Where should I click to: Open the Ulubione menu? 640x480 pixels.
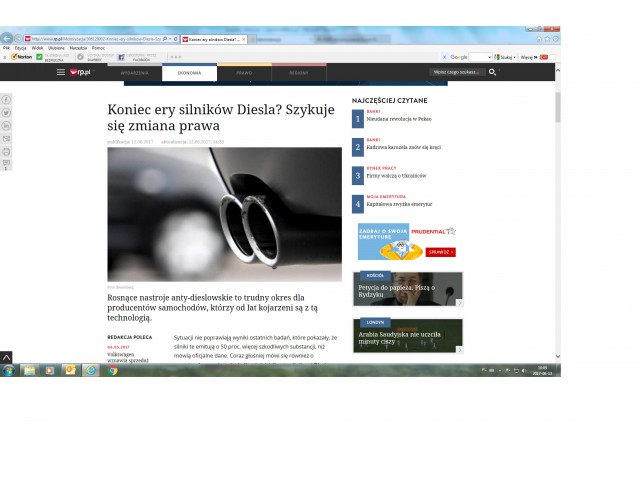[x=56, y=47]
